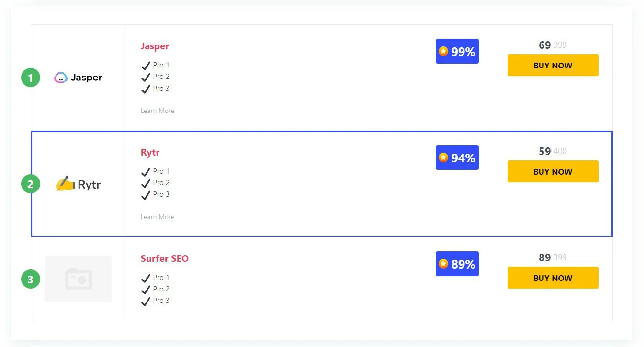The image size is (644, 347).
Task: Click the Surfer SEO placeholder image
Action: coord(78,279)
